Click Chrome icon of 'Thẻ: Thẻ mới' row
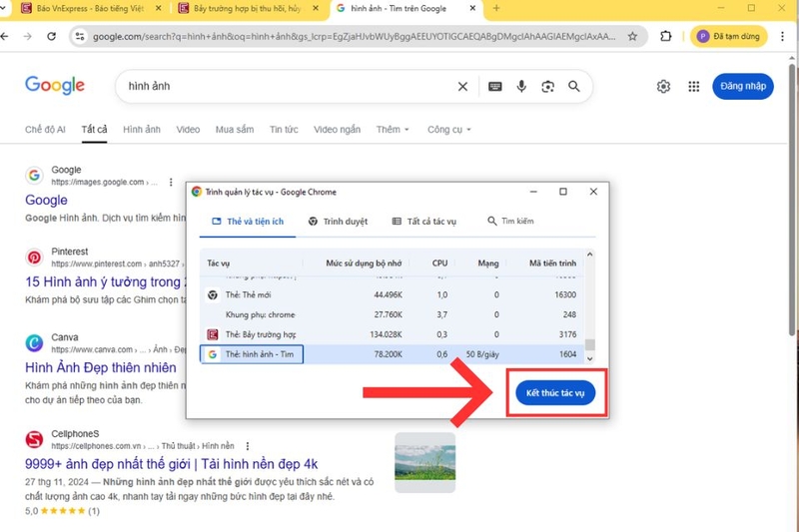Screen dimensions: 799x532 point(213,294)
